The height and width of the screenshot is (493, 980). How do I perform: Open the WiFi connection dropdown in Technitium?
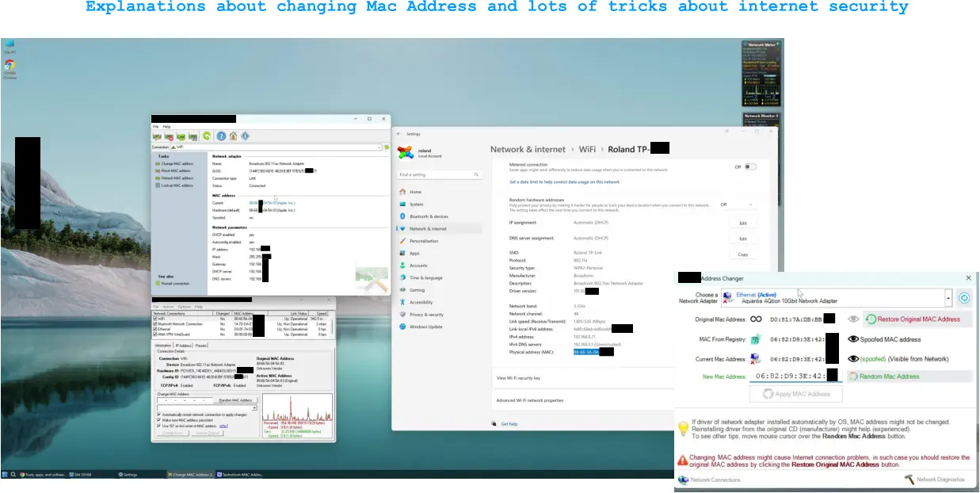[380, 147]
